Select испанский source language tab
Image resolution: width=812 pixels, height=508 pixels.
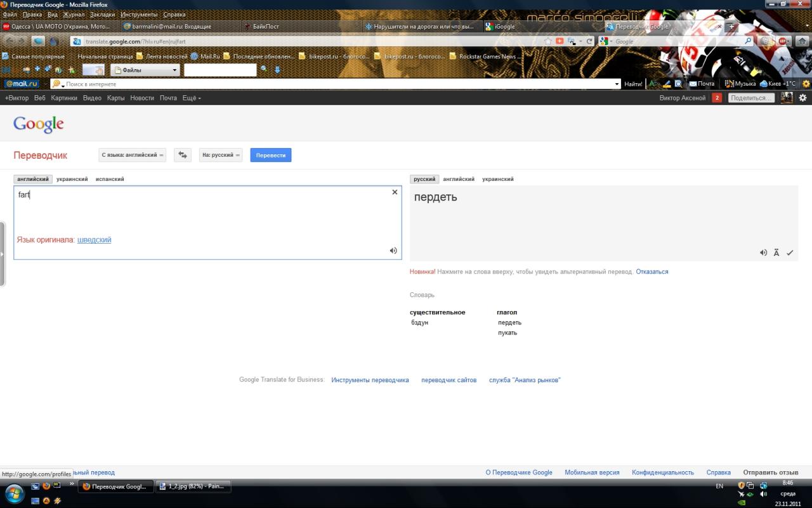[110, 179]
